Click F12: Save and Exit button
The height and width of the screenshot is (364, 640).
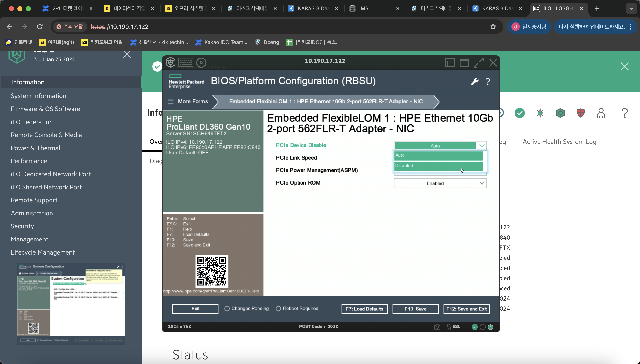pos(466,309)
